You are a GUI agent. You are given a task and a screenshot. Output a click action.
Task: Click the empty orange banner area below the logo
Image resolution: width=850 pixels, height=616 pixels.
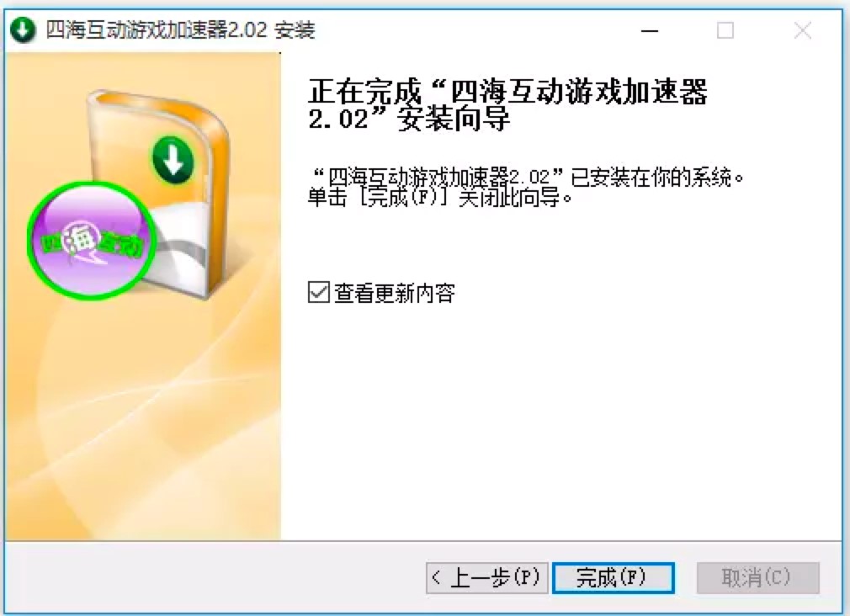coord(143,423)
